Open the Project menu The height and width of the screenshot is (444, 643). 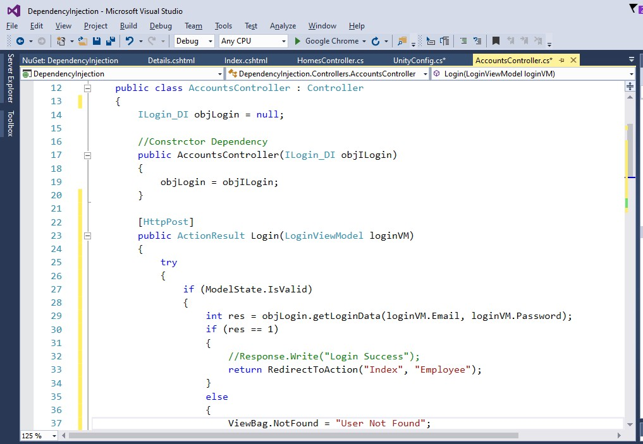(x=96, y=26)
